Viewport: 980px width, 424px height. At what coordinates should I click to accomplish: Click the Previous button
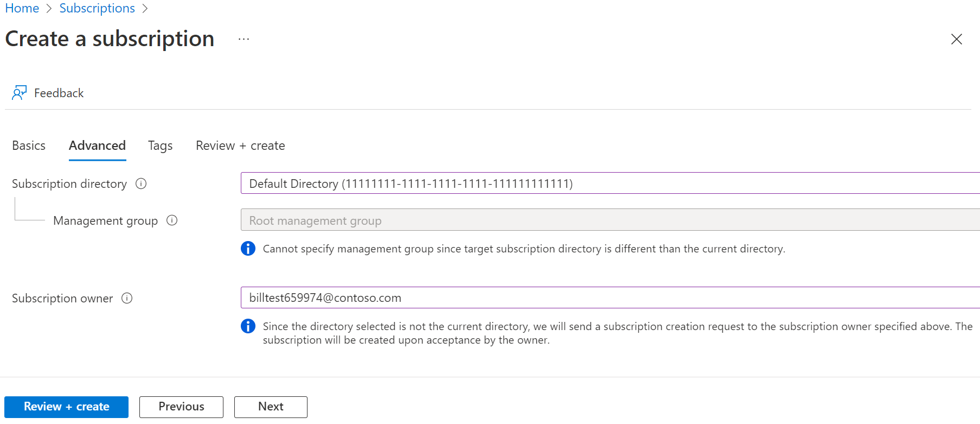click(x=181, y=407)
